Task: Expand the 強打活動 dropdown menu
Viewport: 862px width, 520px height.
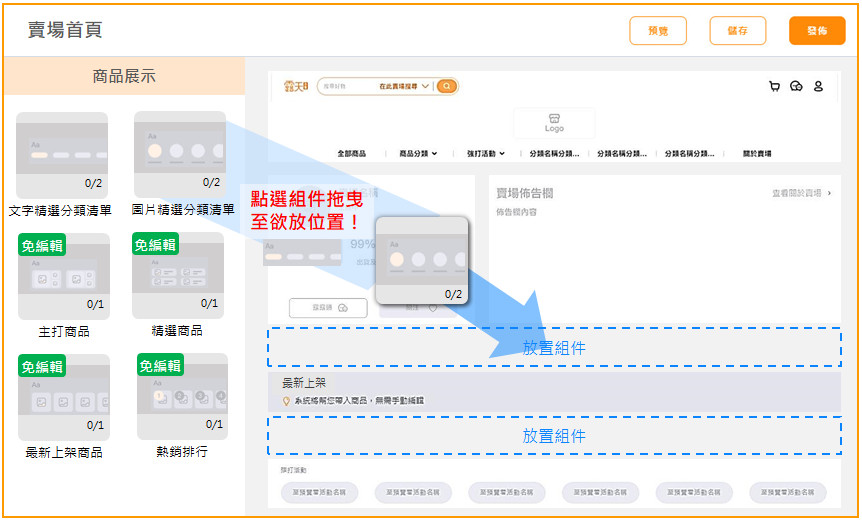Action: [x=486, y=154]
